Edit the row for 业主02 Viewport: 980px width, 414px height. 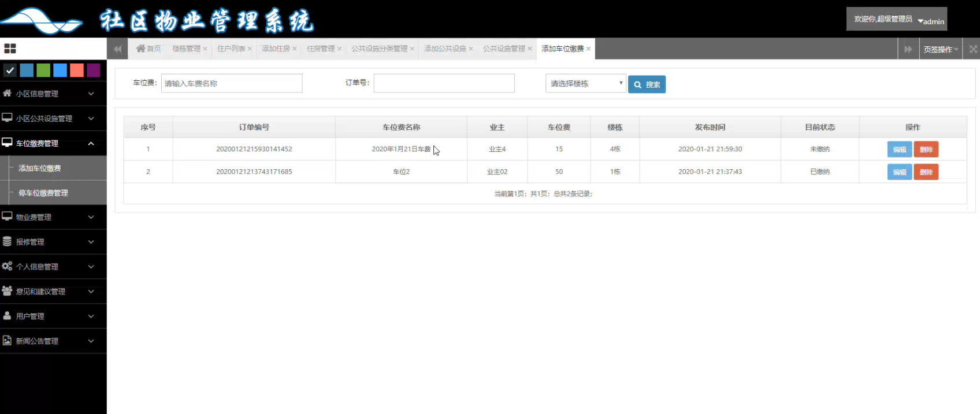(x=900, y=172)
